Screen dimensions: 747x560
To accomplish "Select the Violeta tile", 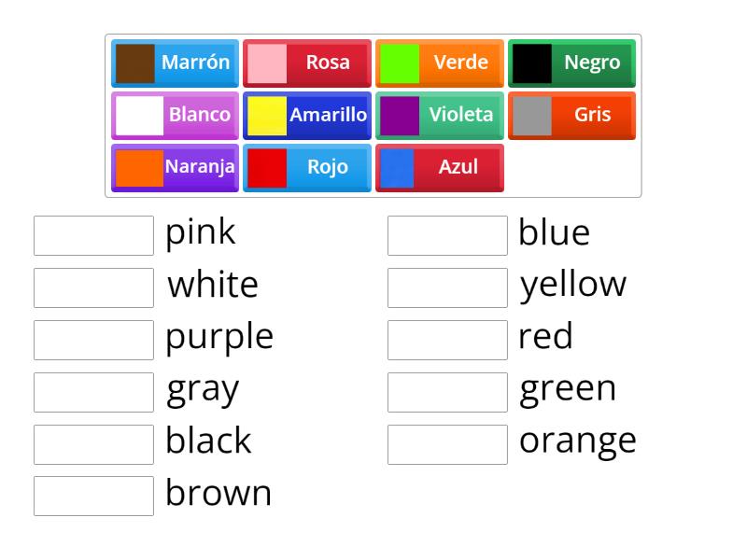I will click(439, 115).
